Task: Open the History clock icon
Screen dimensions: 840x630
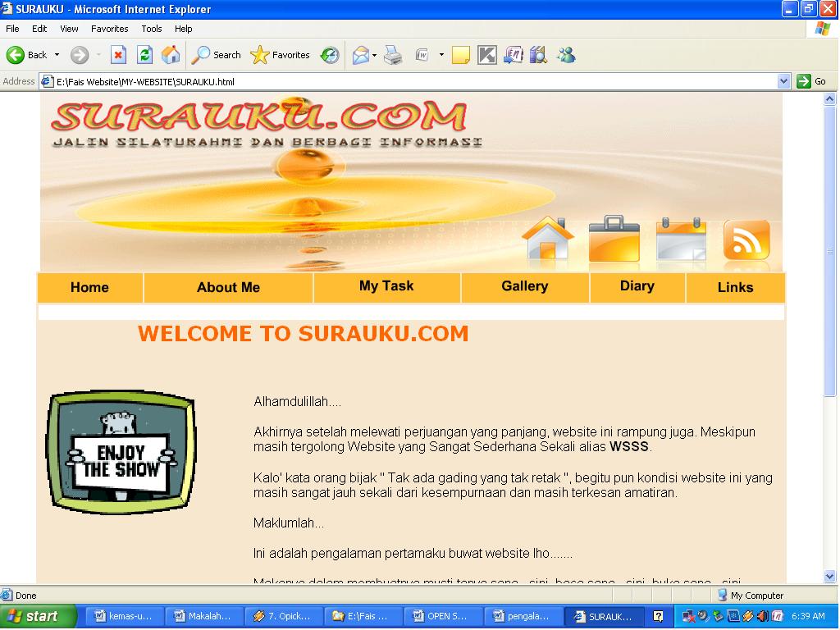Action: [x=330, y=55]
